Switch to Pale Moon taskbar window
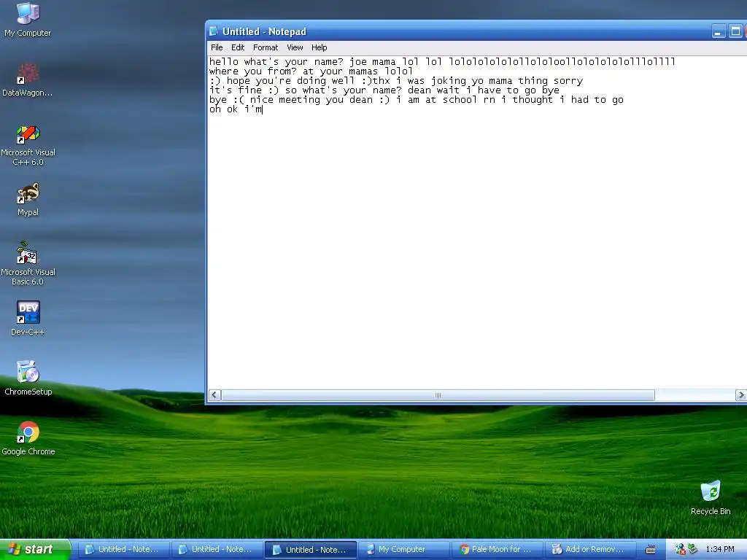 497,550
